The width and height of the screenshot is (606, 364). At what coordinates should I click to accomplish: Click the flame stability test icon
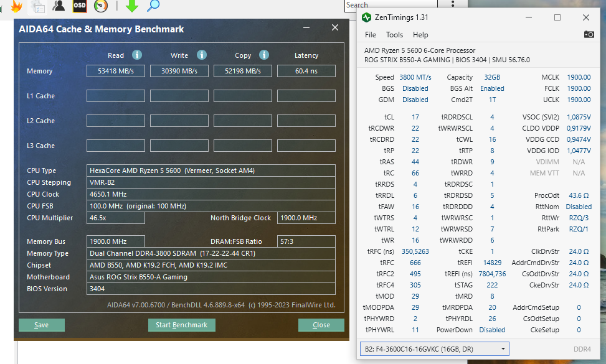(16, 6)
